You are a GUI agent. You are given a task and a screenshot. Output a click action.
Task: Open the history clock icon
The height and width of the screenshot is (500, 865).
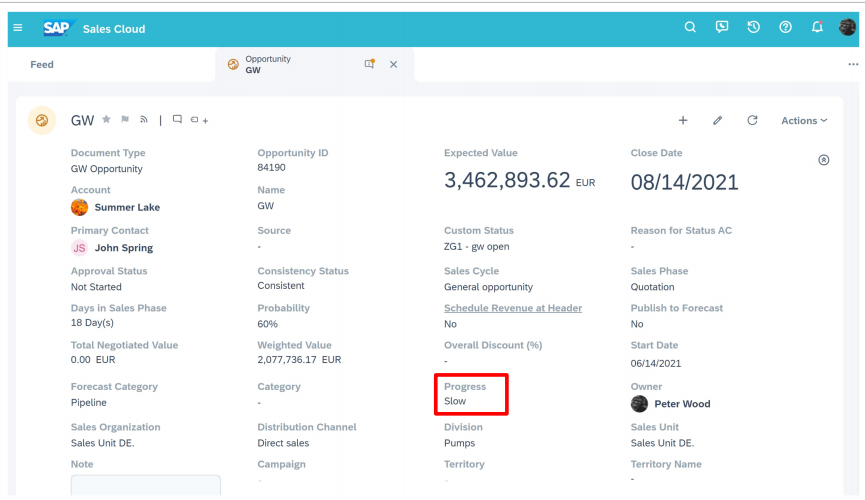(x=754, y=27)
